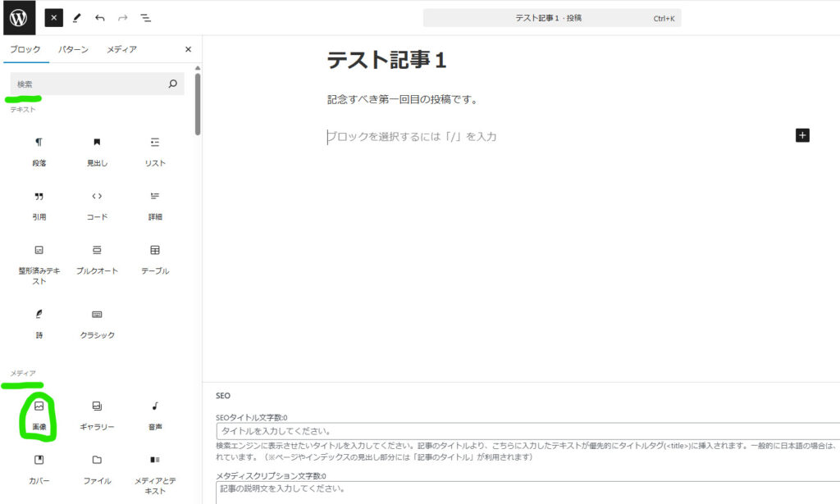Expand the 詳細 details block
Image resolution: width=840 pixels, height=504 pixels.
pos(154,205)
